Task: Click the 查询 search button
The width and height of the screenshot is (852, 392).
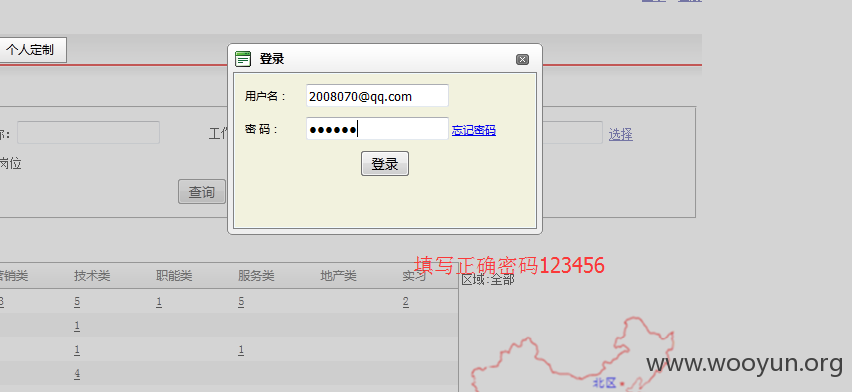Action: point(202,192)
